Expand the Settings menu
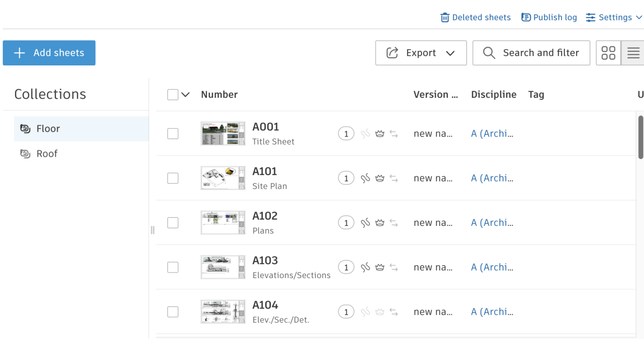The image size is (644, 339). click(614, 17)
